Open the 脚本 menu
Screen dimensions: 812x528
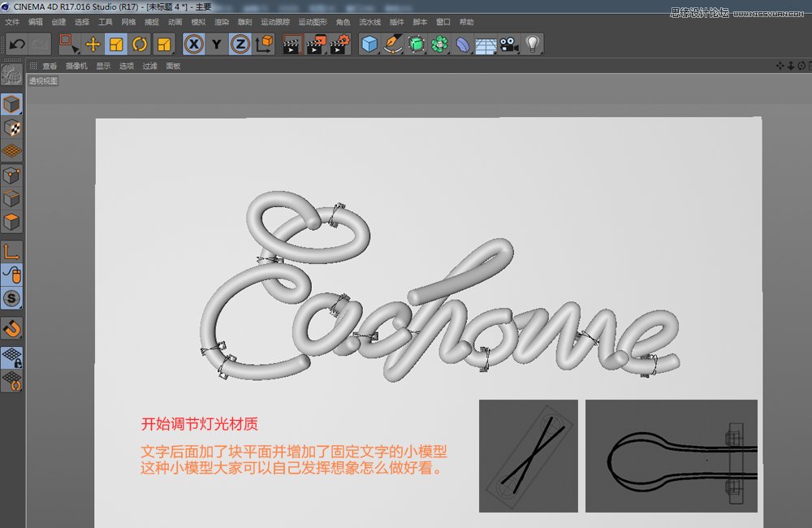(x=420, y=22)
